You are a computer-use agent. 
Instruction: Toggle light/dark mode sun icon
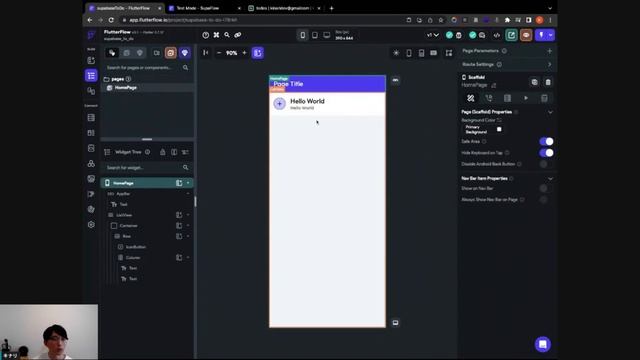[396, 53]
